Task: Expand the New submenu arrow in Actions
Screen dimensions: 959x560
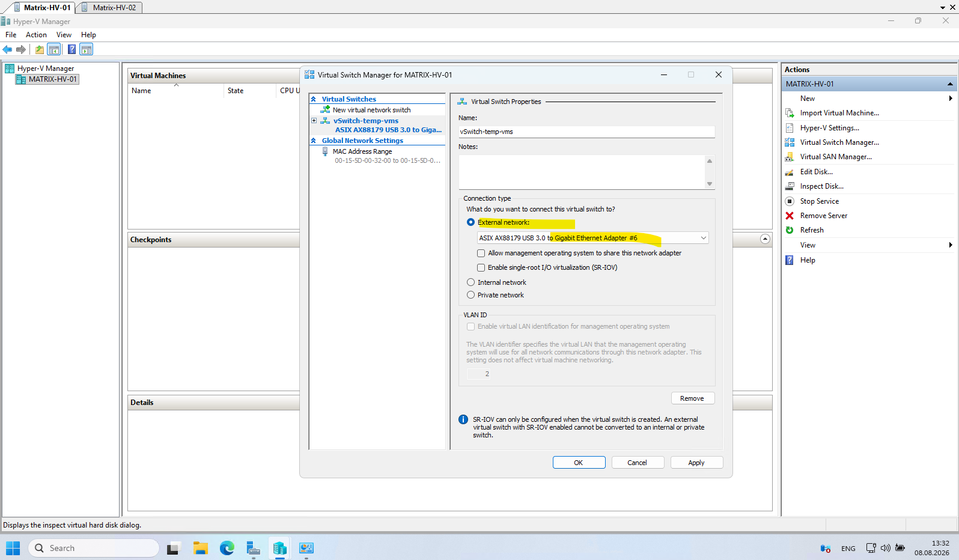Action: click(x=951, y=99)
